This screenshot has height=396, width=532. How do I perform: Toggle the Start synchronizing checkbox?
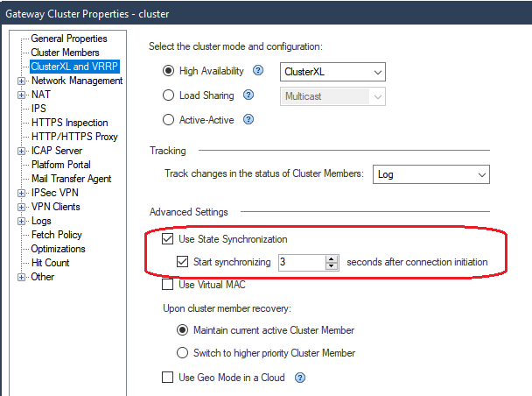[x=183, y=261]
